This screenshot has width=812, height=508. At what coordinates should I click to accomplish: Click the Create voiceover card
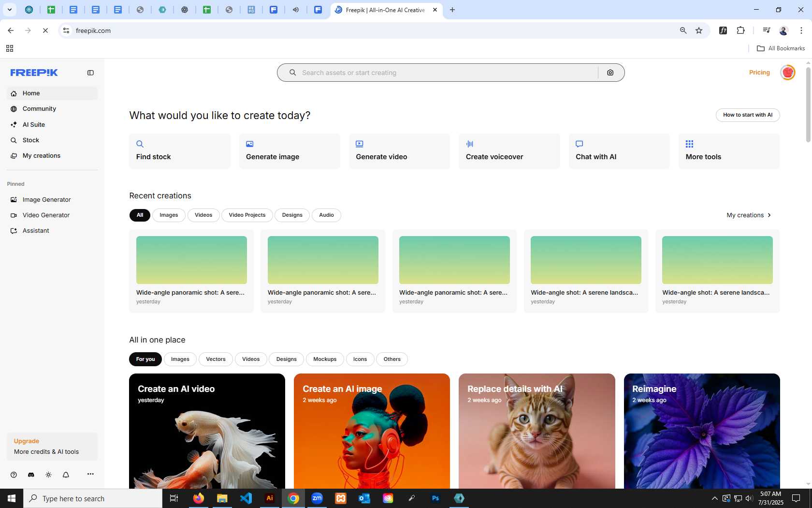(509, 151)
